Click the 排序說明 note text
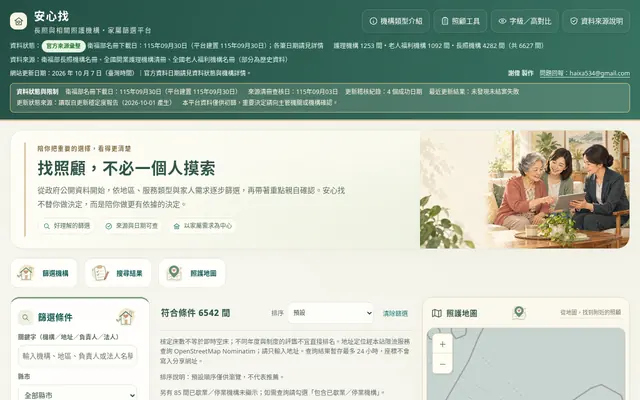 coord(222,377)
